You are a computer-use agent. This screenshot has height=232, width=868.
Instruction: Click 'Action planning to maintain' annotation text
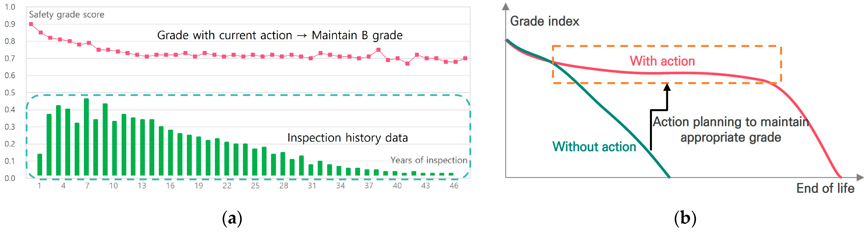coord(731,122)
